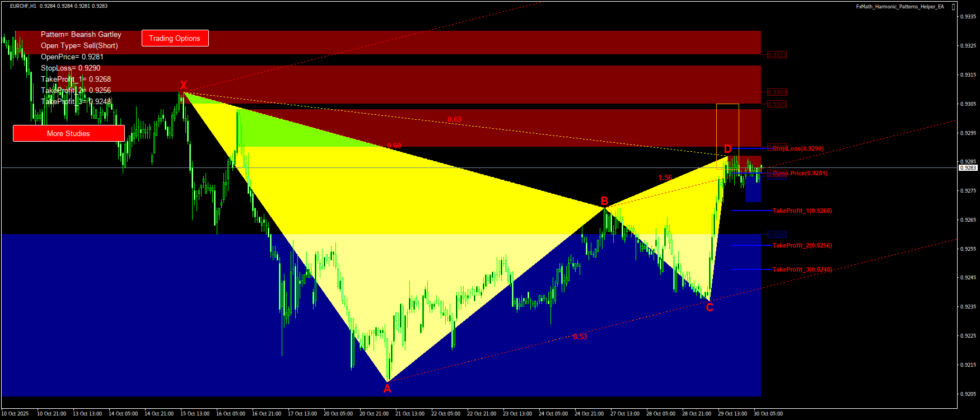
Task: Click the 0.53 ratio label on AC line
Action: [x=580, y=337]
